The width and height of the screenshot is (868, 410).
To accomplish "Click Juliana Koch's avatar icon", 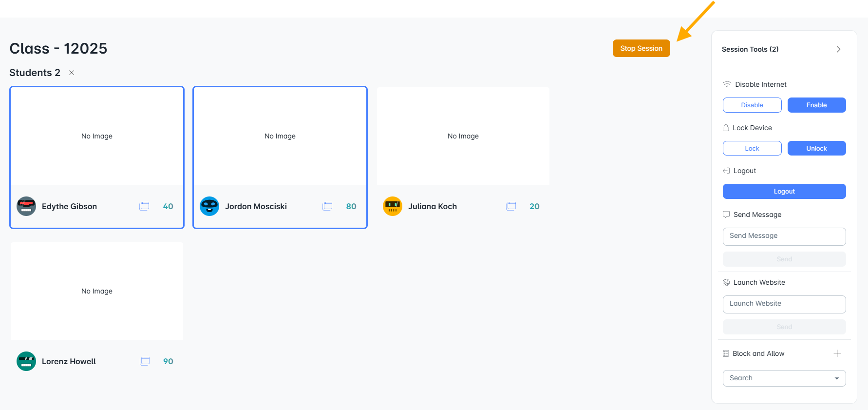I will tap(393, 206).
